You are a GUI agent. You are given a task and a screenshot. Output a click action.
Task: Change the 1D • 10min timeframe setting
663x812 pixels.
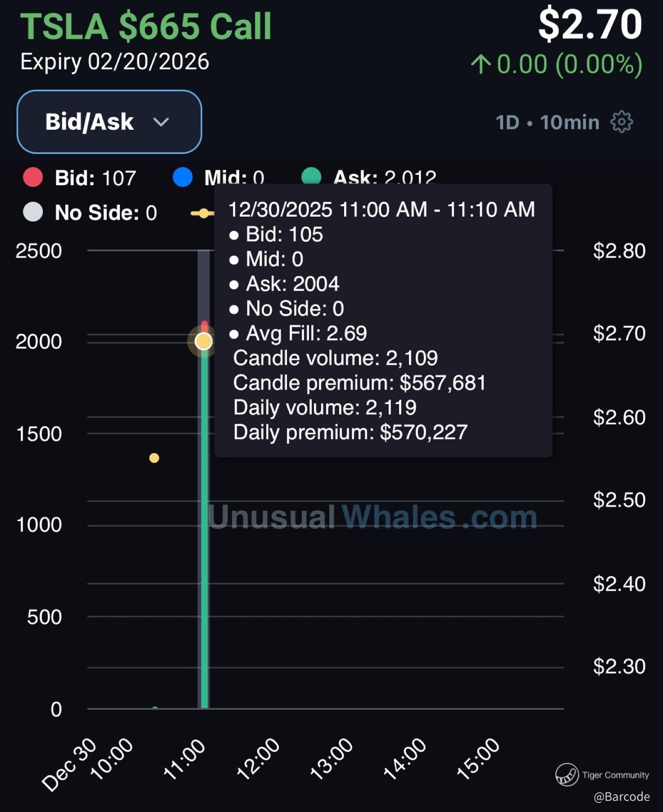(547, 122)
